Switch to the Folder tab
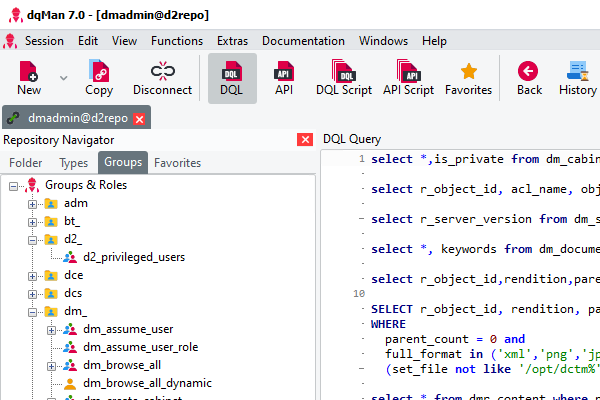Image resolution: width=600 pixels, height=400 pixels. 26,163
